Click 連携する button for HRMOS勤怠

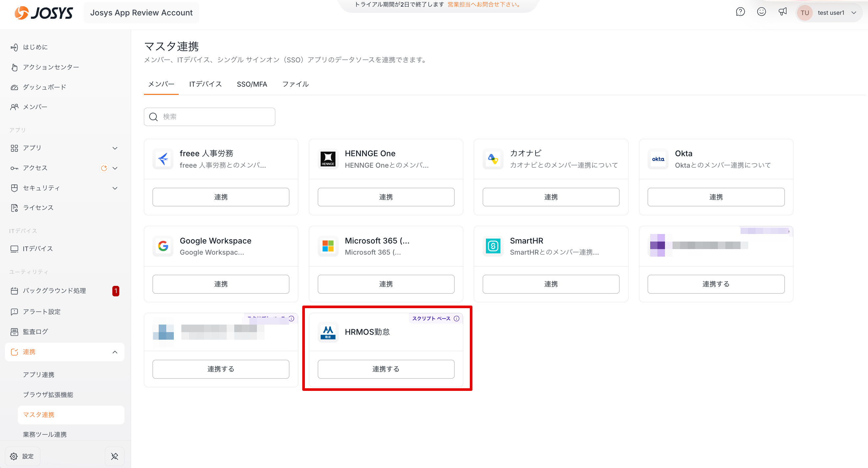pyautogui.click(x=386, y=369)
